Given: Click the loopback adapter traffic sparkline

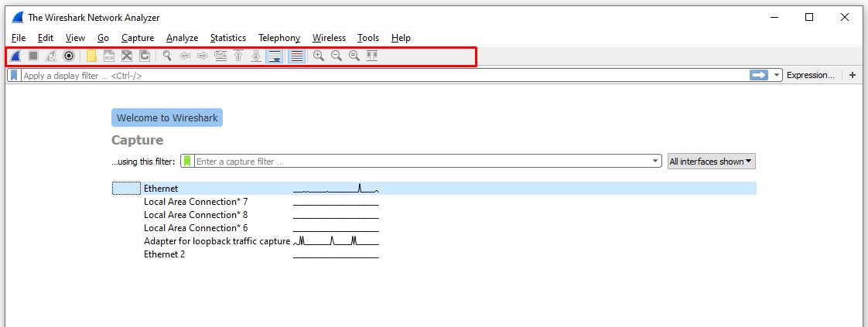Looking at the screenshot, I should [x=336, y=241].
